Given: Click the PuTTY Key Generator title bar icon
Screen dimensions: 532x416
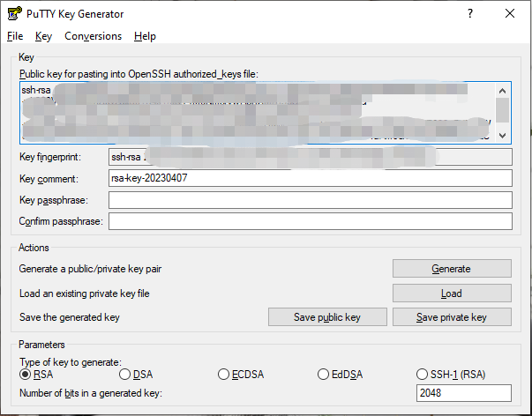Looking at the screenshot, I should [15, 13].
